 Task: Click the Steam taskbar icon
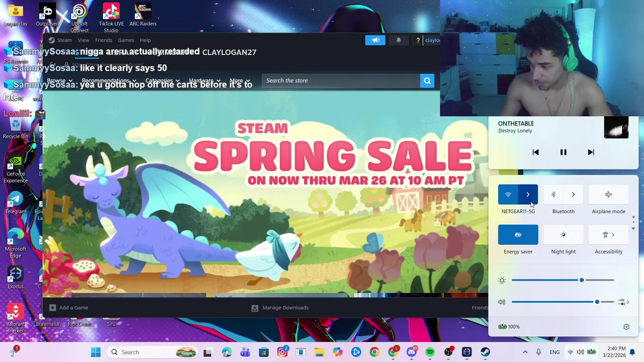click(485, 352)
